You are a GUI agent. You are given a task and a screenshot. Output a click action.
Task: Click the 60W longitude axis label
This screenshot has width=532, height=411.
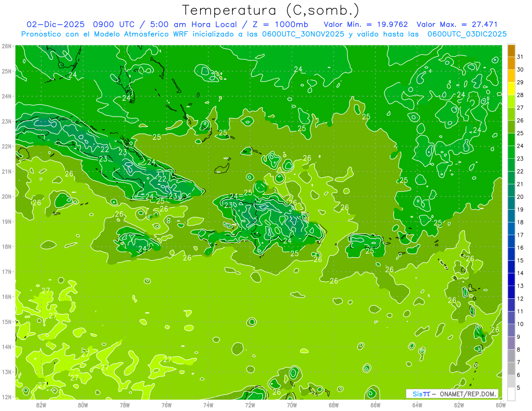[501, 405]
